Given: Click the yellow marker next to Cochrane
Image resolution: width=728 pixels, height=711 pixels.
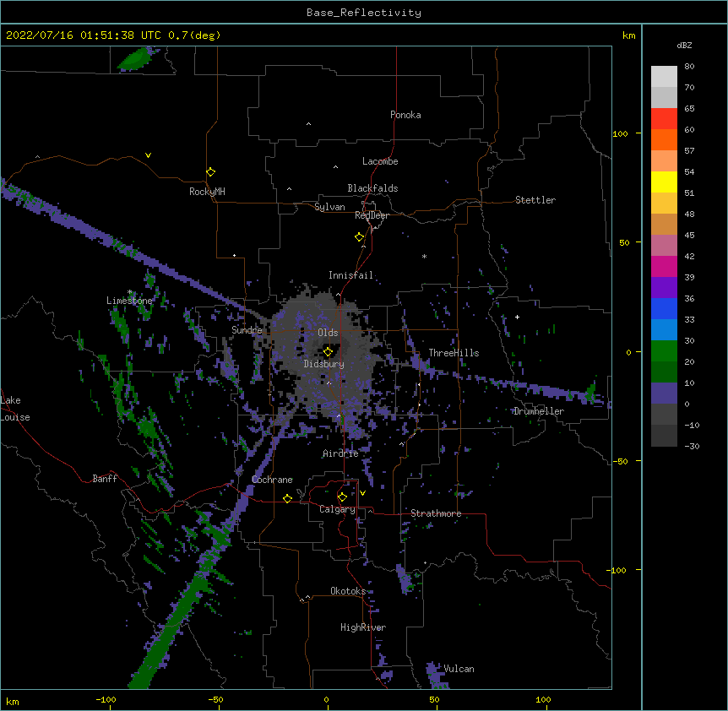Looking at the screenshot, I should click(x=287, y=498).
